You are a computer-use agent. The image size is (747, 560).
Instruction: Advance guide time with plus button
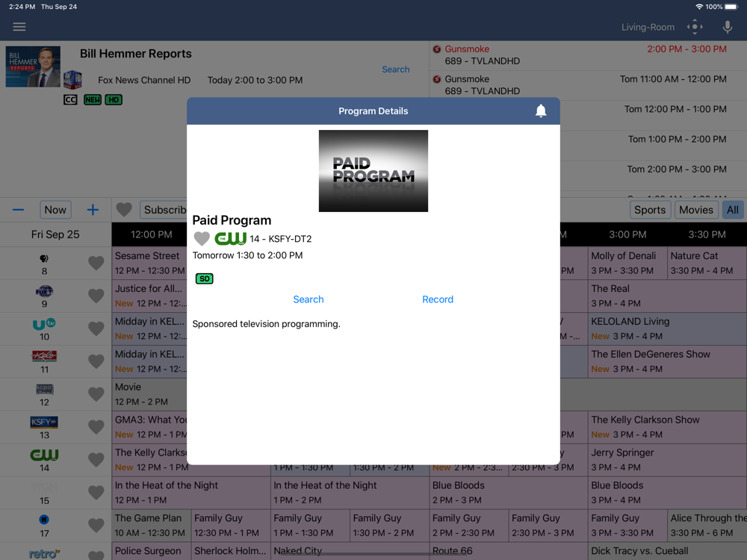93,210
